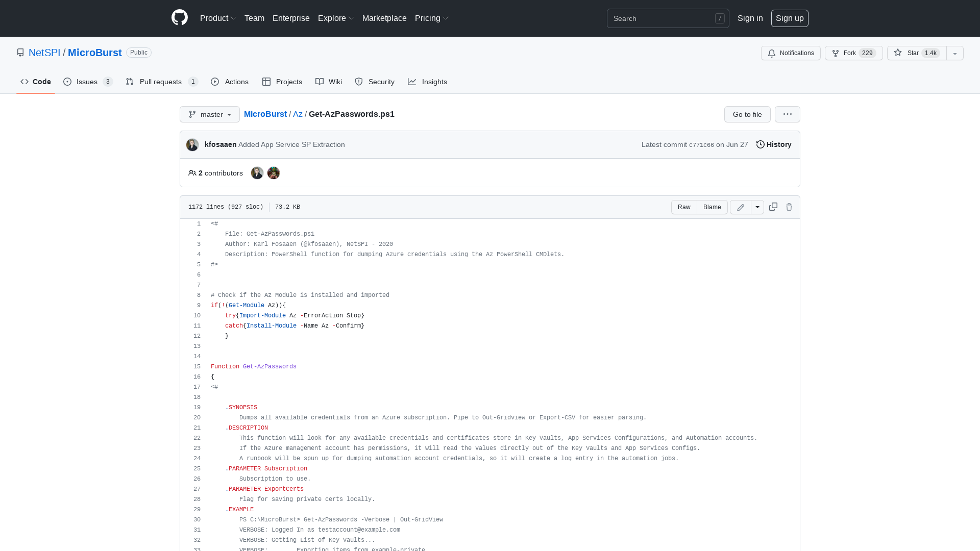Open the Actions tab
The height and width of the screenshot is (551, 980).
click(x=230, y=82)
